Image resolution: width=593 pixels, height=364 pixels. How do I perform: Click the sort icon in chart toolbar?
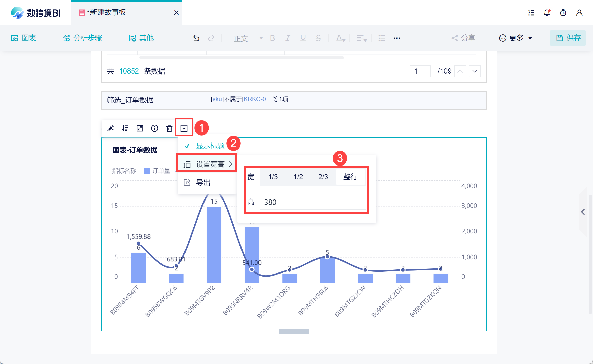pos(125,128)
